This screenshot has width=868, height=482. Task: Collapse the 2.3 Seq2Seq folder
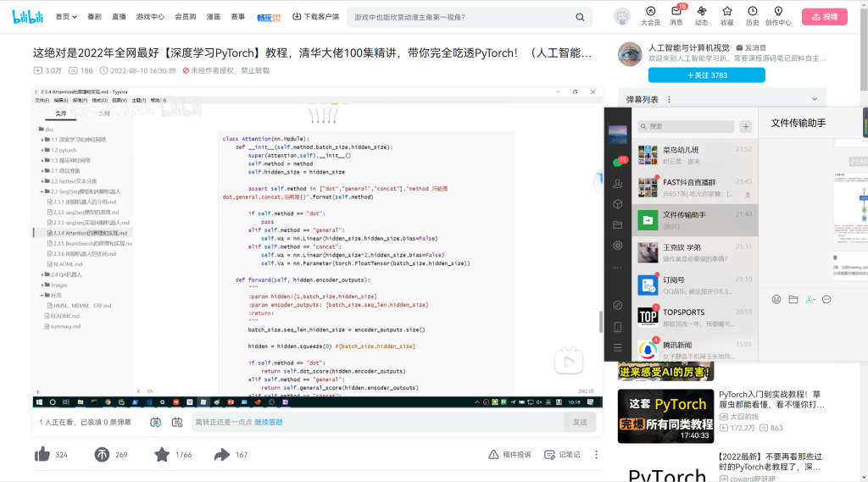click(42, 191)
